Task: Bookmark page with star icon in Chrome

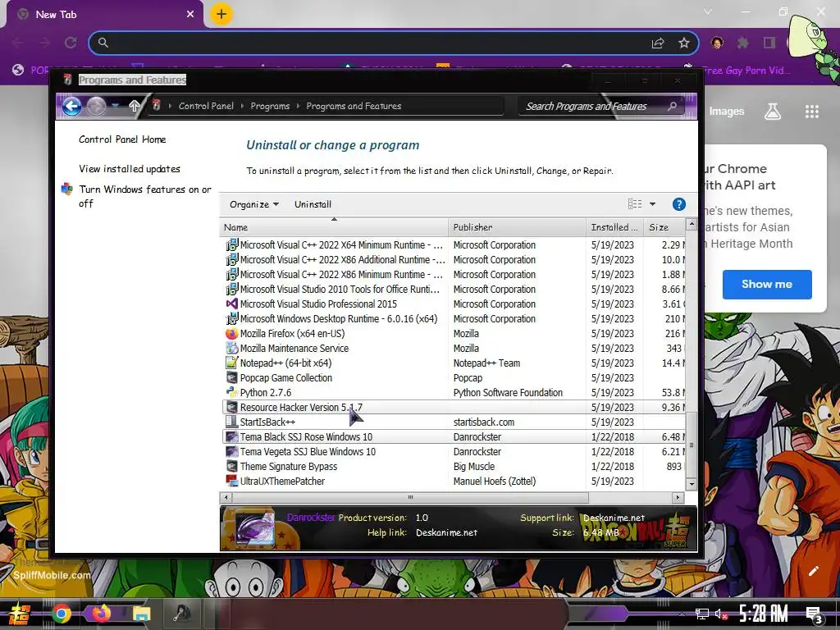Action: click(x=683, y=43)
